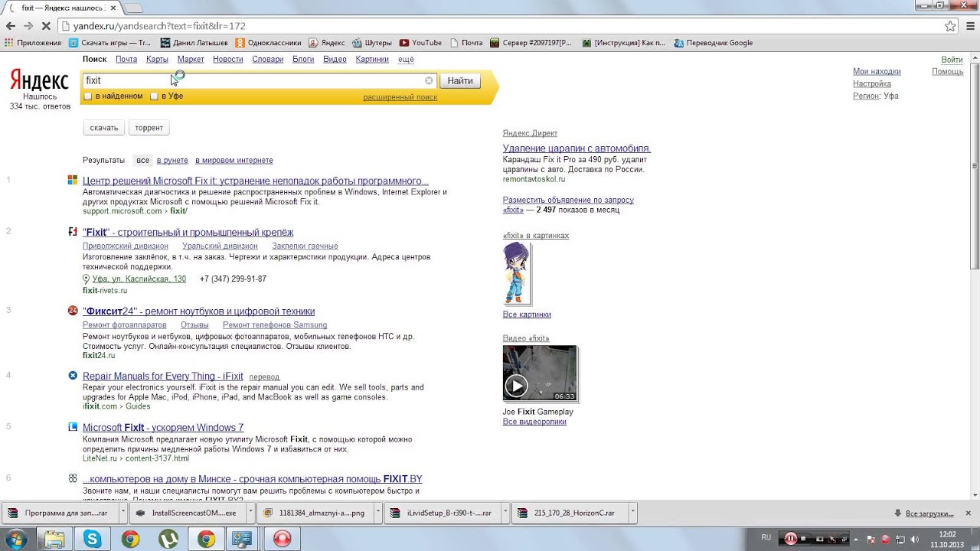Viewport: 980px width, 551px height.
Task: Select the Почта service tab
Action: [126, 59]
